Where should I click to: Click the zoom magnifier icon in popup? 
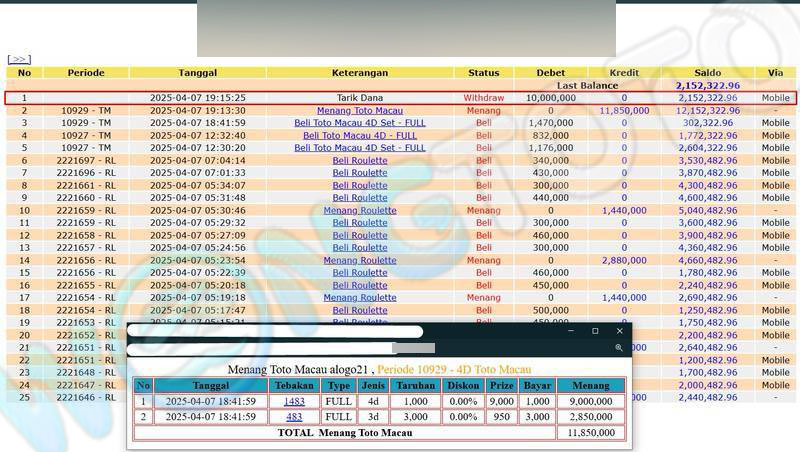(619, 348)
